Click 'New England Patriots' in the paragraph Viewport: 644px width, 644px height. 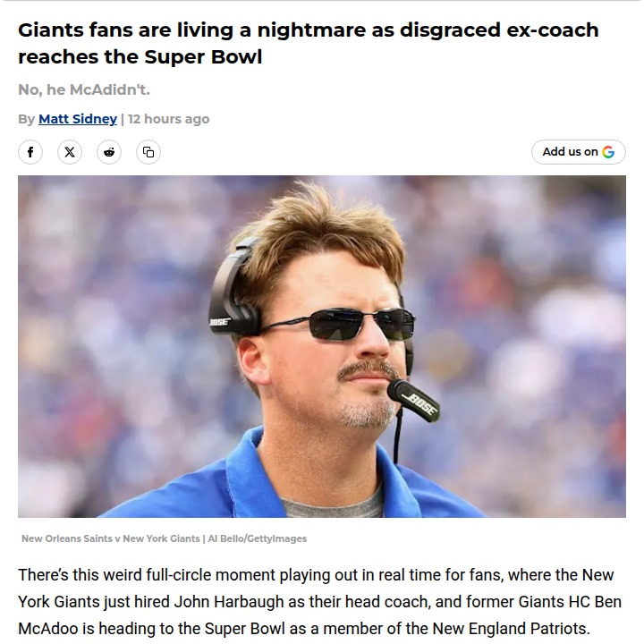511,629
